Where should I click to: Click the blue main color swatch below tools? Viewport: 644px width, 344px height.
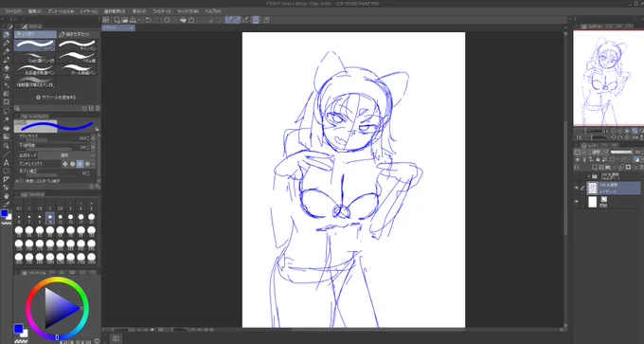click(4, 213)
